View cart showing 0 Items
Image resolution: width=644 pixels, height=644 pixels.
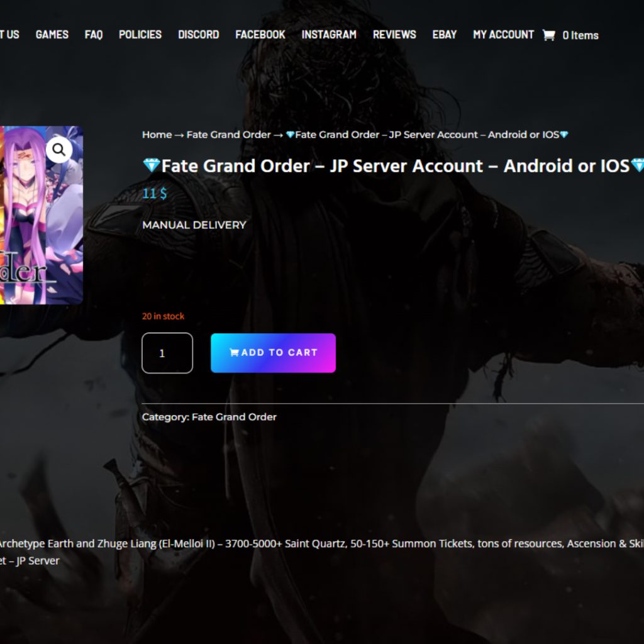point(580,35)
